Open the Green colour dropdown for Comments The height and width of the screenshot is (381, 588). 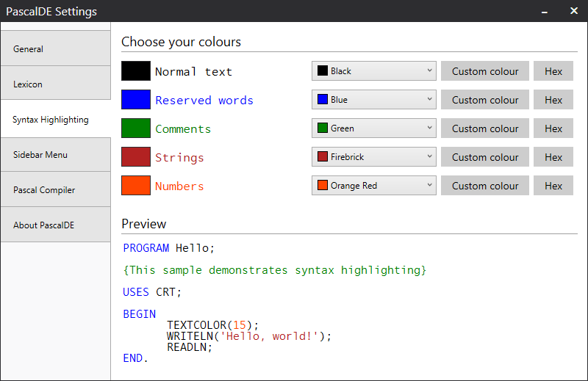click(x=373, y=128)
